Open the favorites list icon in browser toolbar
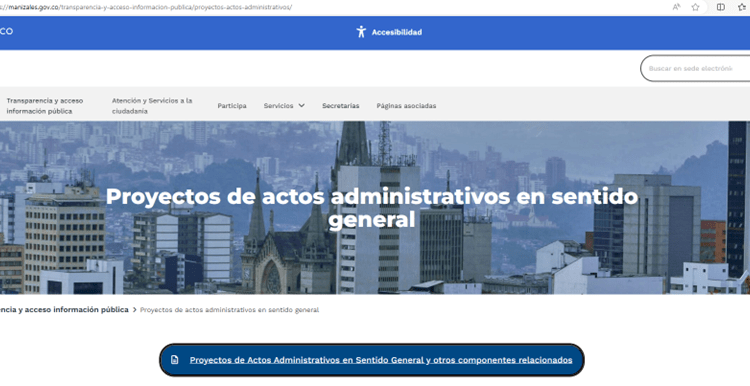The width and height of the screenshot is (750, 386). click(x=742, y=7)
